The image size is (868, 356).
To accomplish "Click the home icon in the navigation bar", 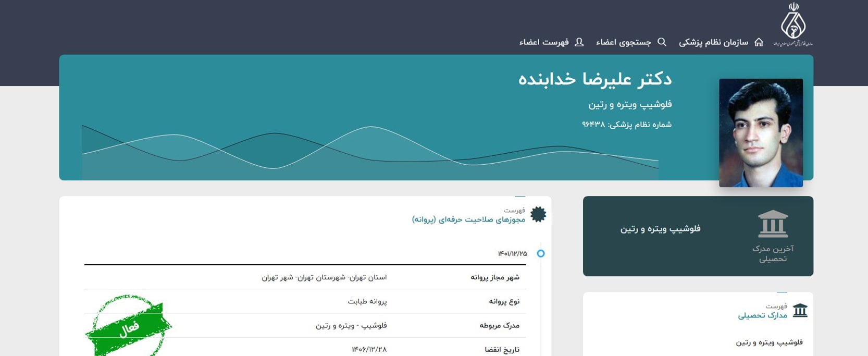I will pyautogui.click(x=759, y=42).
